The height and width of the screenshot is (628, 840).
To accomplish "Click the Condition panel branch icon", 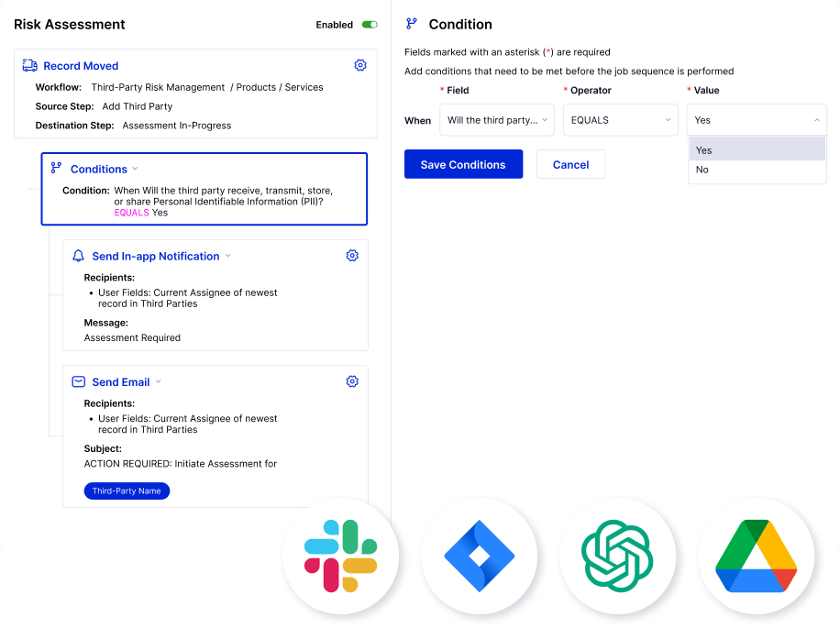I will point(412,24).
